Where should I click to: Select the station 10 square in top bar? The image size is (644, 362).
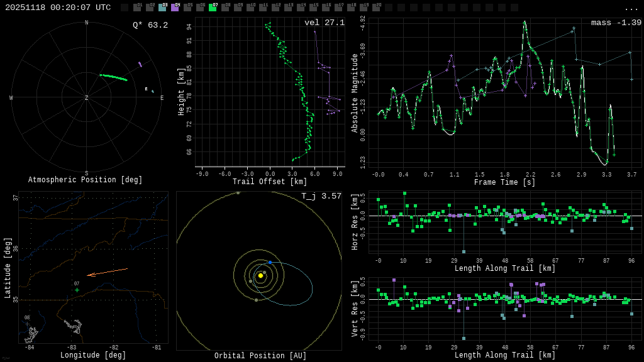point(250,8)
